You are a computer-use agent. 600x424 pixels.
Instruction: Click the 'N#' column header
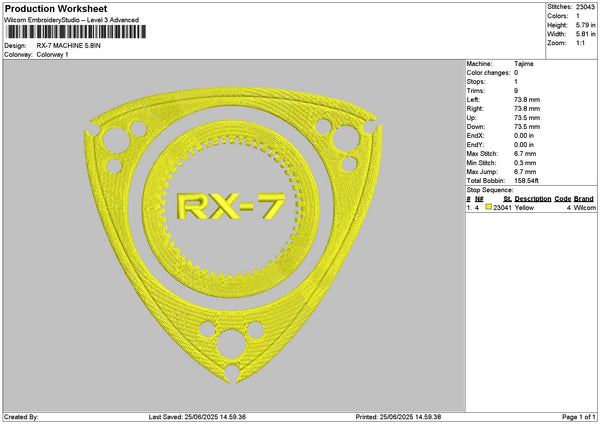pos(479,199)
